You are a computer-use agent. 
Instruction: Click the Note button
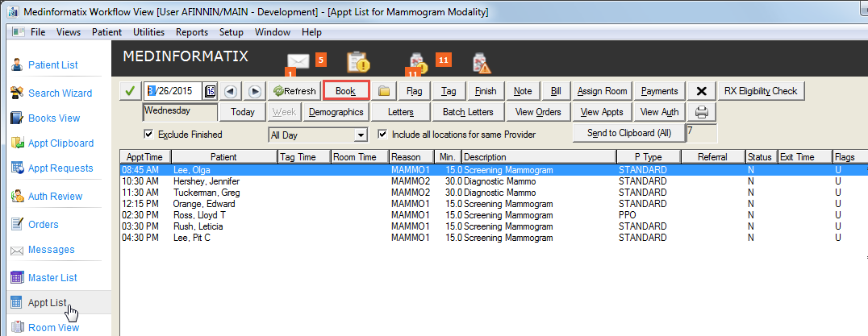523,91
